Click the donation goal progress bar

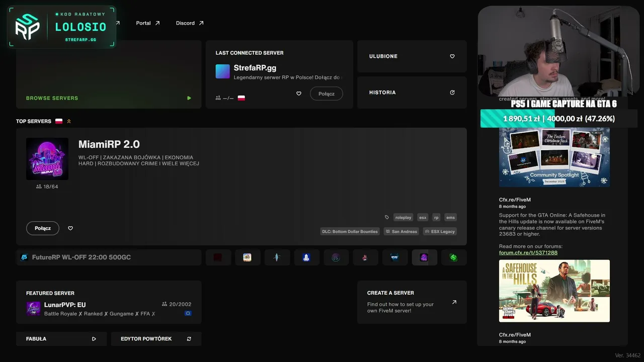point(559,119)
